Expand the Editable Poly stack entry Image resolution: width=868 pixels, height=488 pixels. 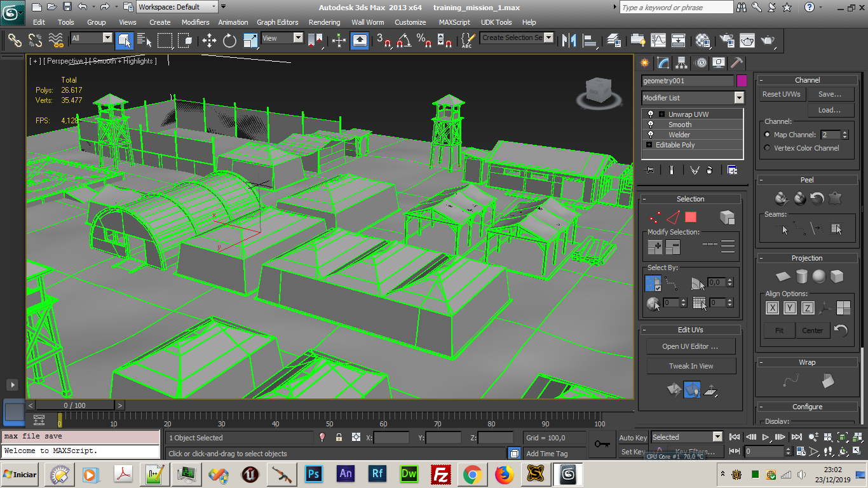(649, 145)
